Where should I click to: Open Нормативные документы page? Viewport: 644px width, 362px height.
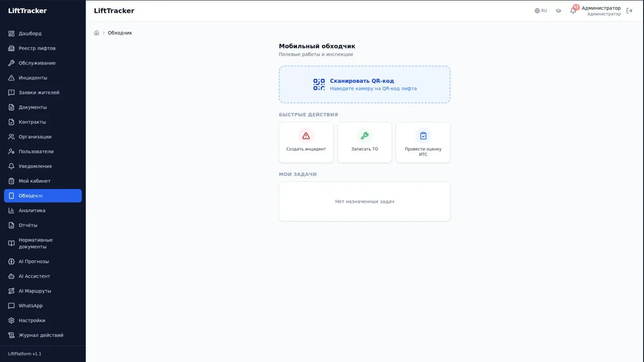click(43, 244)
